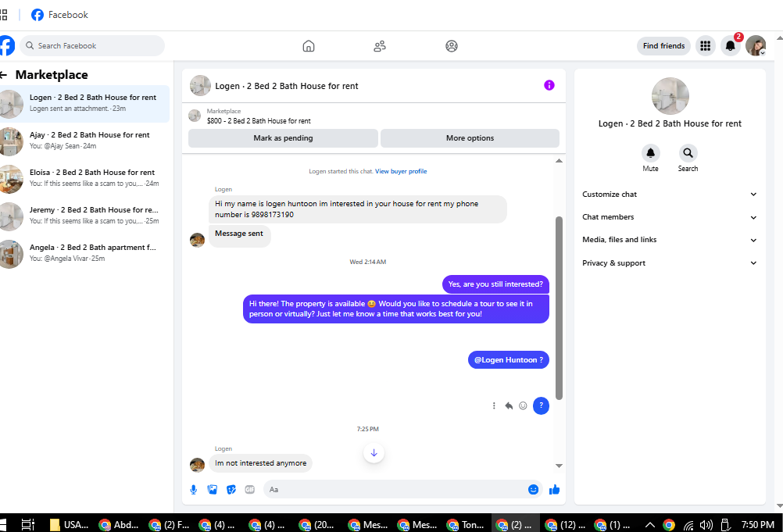Open Logen 2 Bed 2 Bath House conversation

(84, 103)
